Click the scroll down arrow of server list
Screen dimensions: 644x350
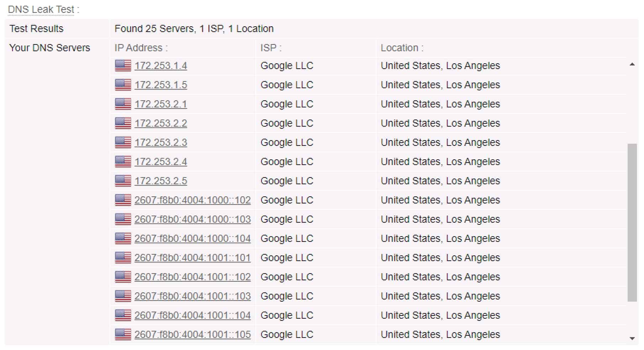point(632,338)
